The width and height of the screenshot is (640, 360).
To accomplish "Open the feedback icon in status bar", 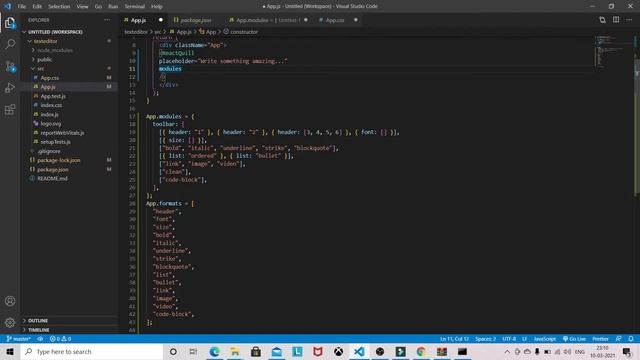I will 619,339.
